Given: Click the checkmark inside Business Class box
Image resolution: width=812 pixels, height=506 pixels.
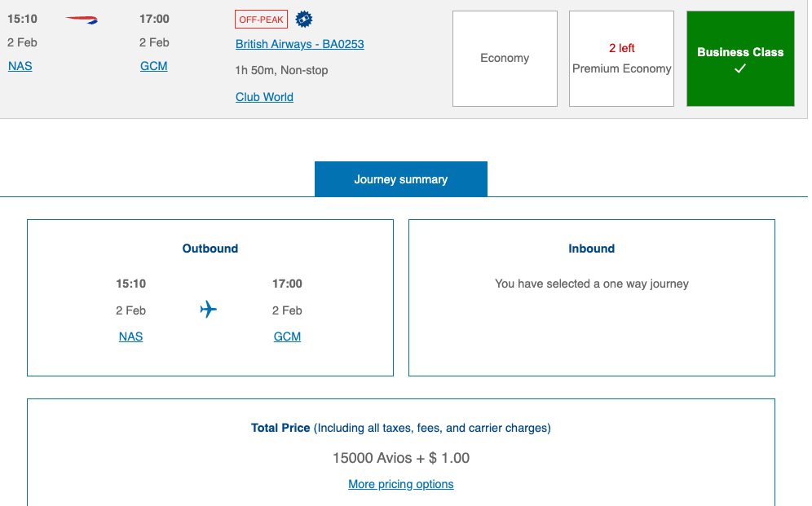Looking at the screenshot, I should click(x=739, y=69).
